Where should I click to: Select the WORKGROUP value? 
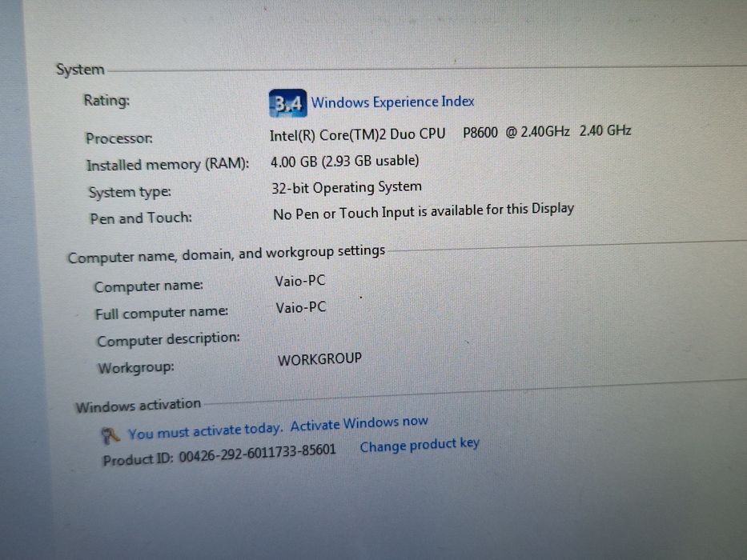pyautogui.click(x=319, y=359)
